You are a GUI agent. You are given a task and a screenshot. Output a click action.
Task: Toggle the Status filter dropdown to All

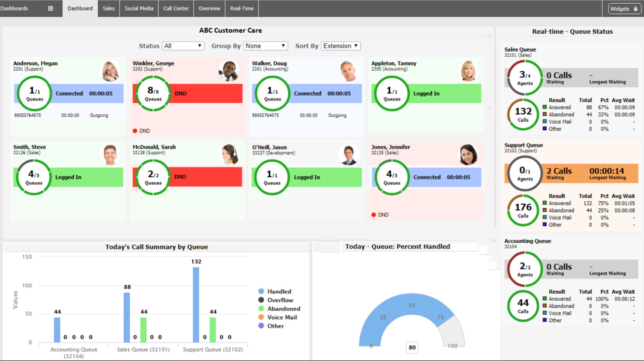[x=181, y=46]
